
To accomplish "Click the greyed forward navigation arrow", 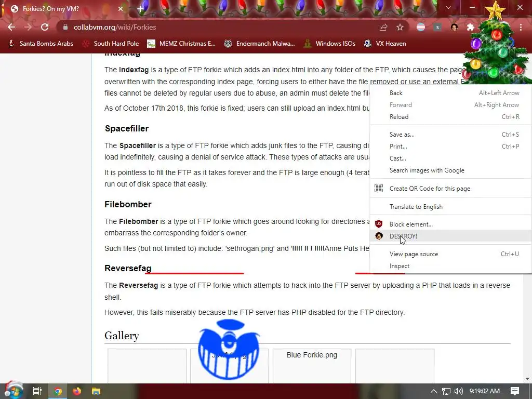I will coord(28,27).
